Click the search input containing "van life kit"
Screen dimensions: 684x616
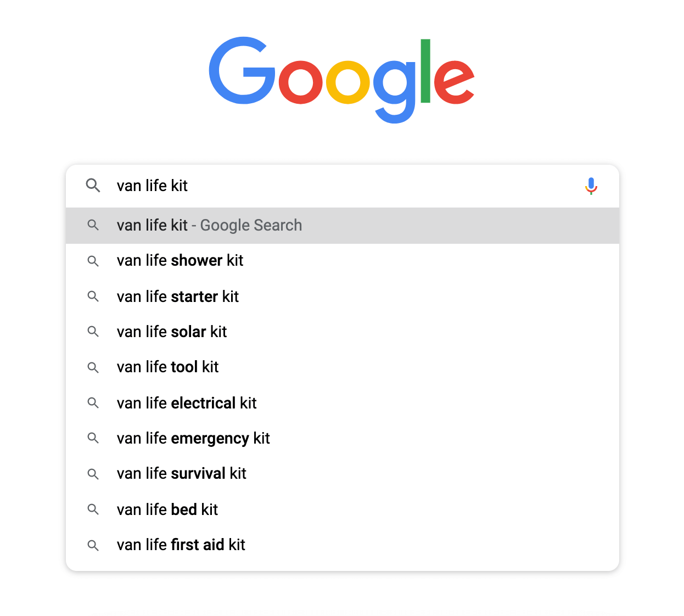[329, 186]
